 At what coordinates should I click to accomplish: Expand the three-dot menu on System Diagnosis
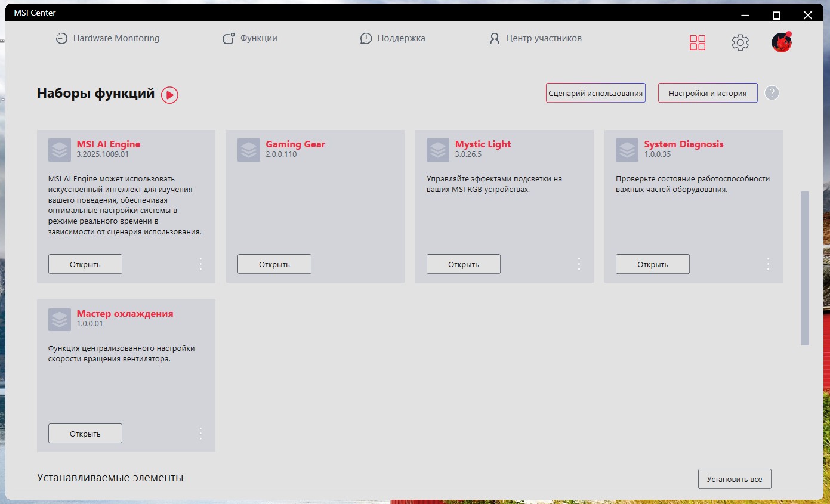[x=768, y=264]
